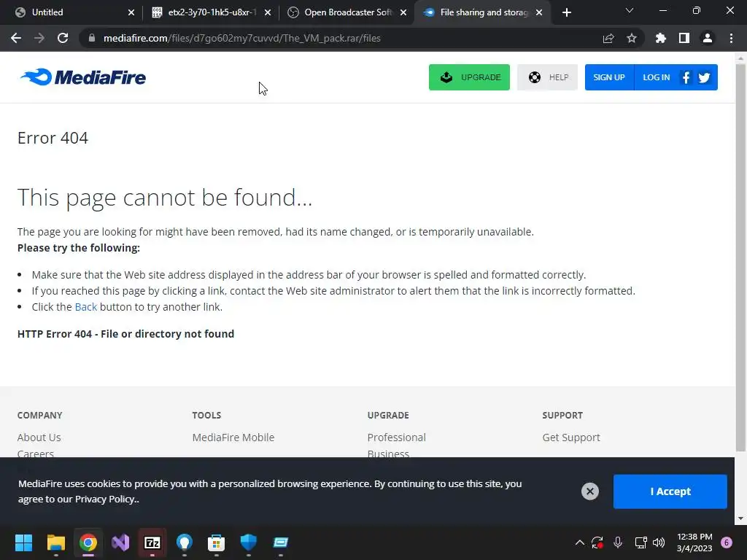Open the HELP button
This screenshot has width=747, height=560.
pyautogui.click(x=547, y=77)
